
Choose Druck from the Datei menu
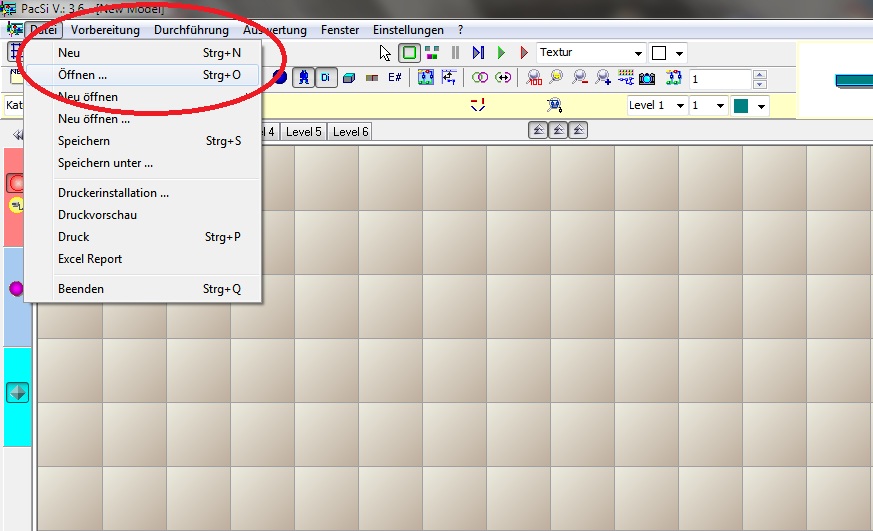click(x=143, y=237)
